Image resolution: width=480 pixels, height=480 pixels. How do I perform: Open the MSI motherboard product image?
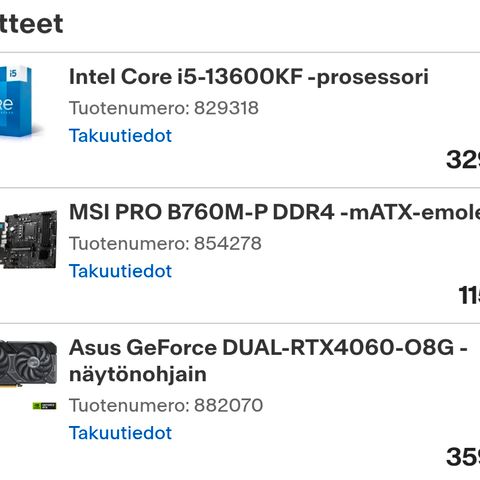pos(28,239)
